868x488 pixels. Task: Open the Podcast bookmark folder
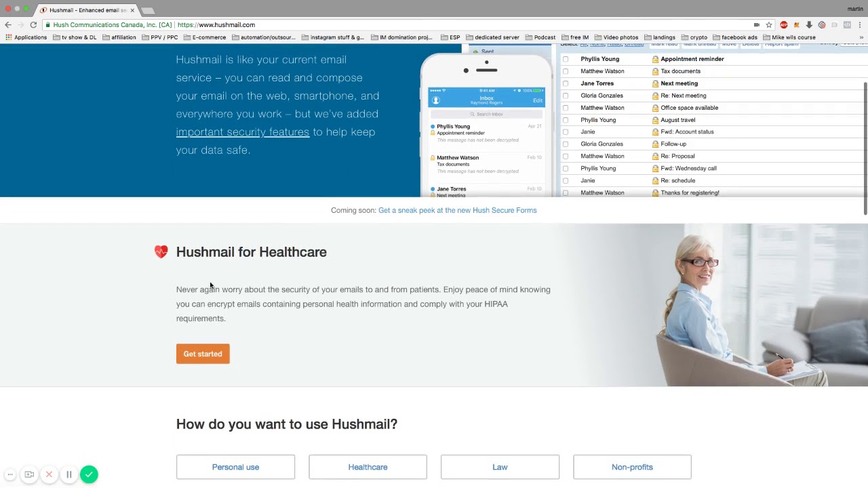[540, 37]
